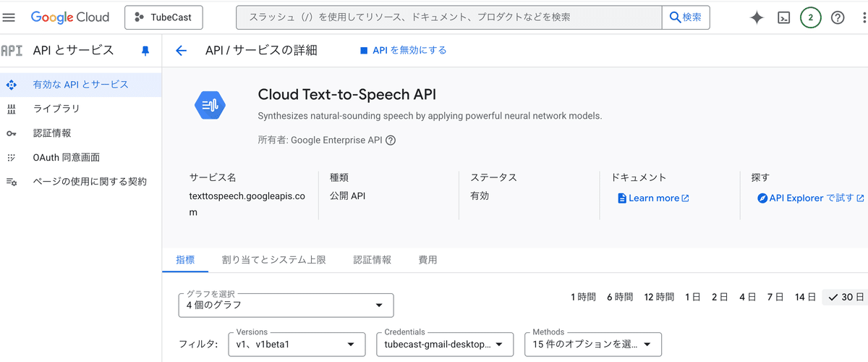Open notifications badge showing 2

click(x=810, y=17)
